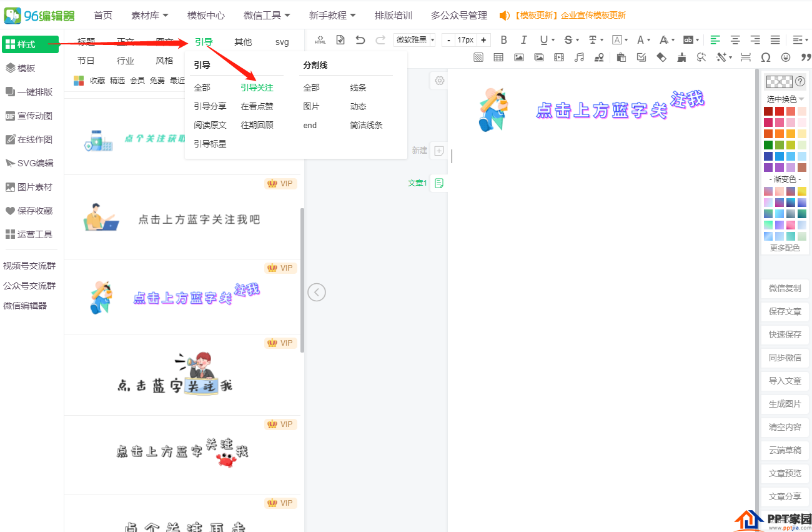Open 一键排版 in the sidebar
The width and height of the screenshot is (812, 532).
coord(29,92)
